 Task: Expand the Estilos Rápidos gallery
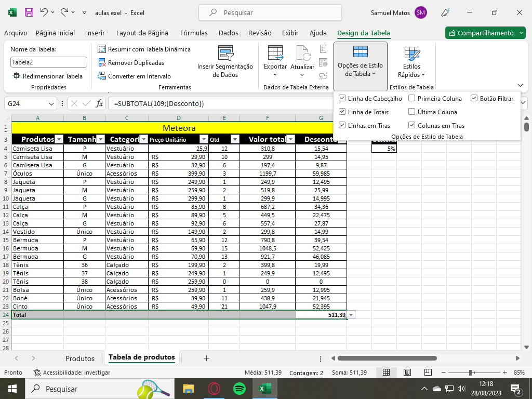pyautogui.click(x=411, y=62)
